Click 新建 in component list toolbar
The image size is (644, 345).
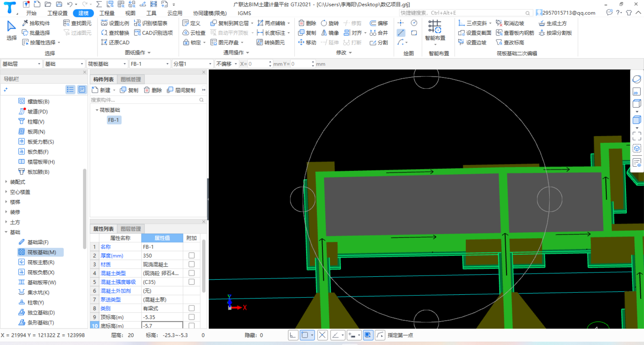coord(103,90)
